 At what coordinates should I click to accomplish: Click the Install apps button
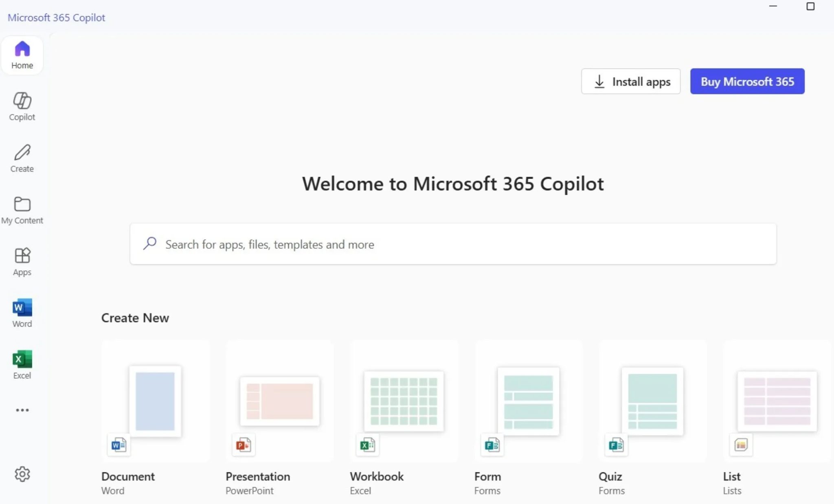click(630, 81)
